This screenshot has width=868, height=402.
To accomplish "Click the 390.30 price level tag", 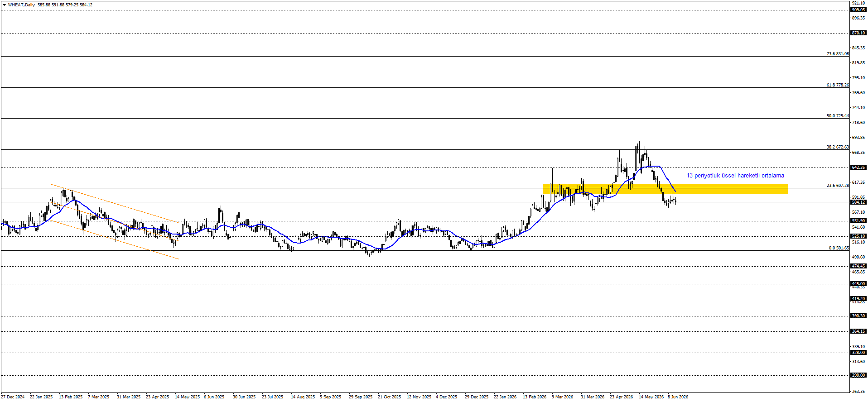I will 858,316.
